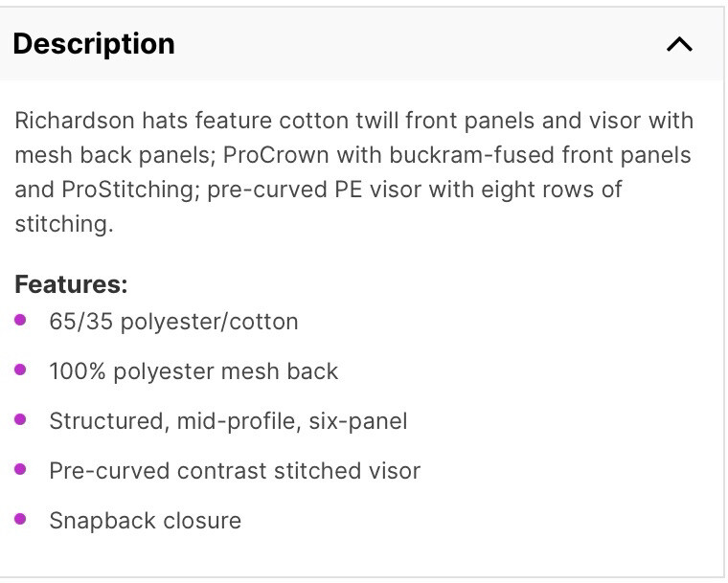This screenshot has height=583, width=728.
Task: Click the purple bullet beside 100% polyester mesh
Action: 21,370
